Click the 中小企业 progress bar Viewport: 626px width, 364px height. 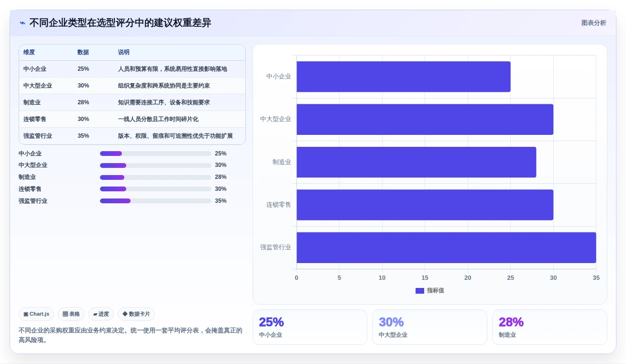tap(155, 154)
